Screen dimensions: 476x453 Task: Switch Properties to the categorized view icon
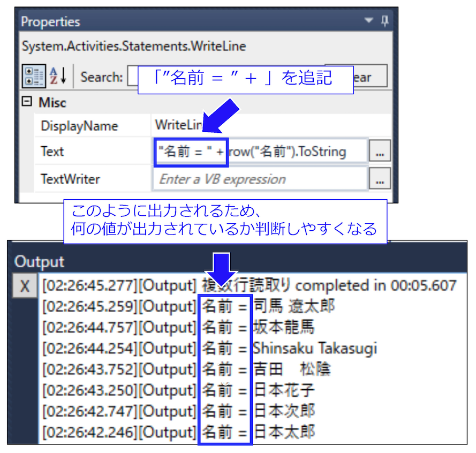[x=34, y=76]
